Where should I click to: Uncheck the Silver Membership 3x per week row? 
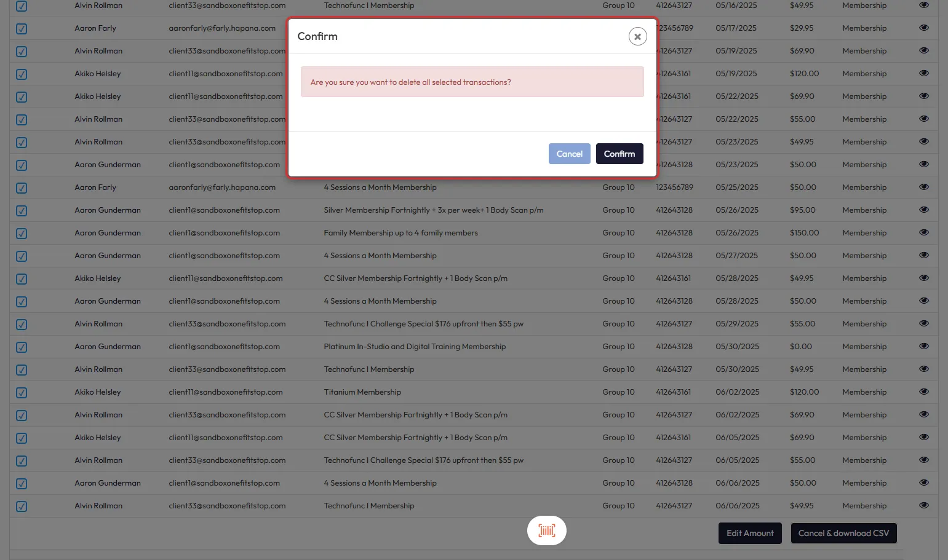[22, 211]
